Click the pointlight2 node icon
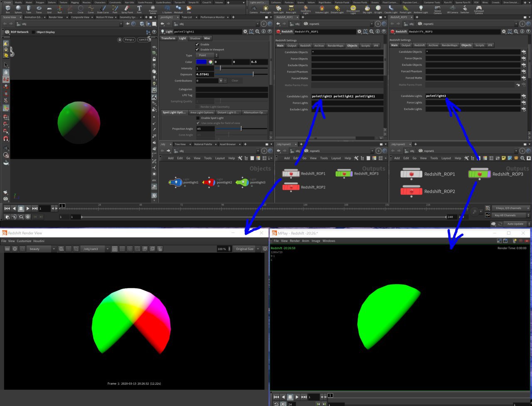 [x=209, y=182]
